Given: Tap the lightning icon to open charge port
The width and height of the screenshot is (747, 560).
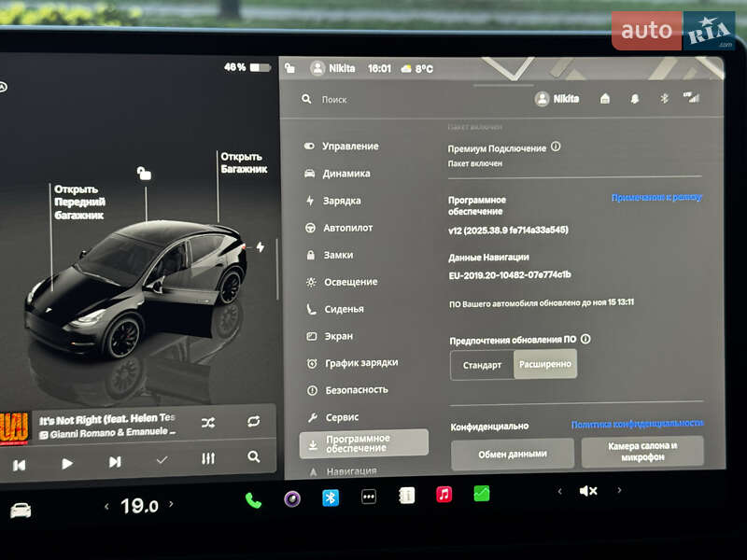Looking at the screenshot, I should point(263,245).
